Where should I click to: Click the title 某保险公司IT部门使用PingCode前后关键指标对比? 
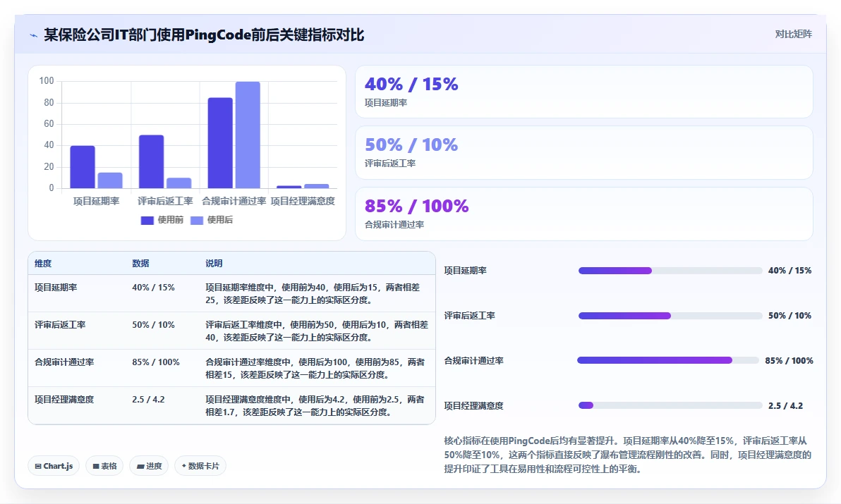(x=204, y=35)
